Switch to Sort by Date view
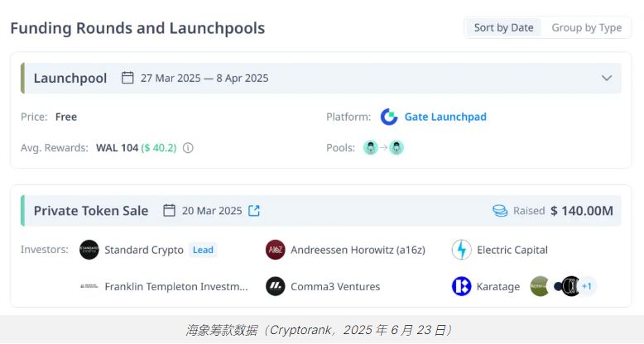 pyautogui.click(x=503, y=27)
